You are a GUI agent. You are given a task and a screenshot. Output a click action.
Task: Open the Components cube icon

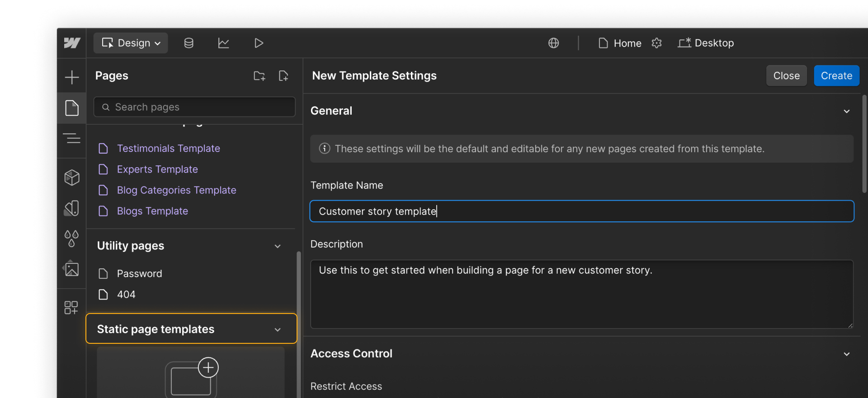coord(72,178)
